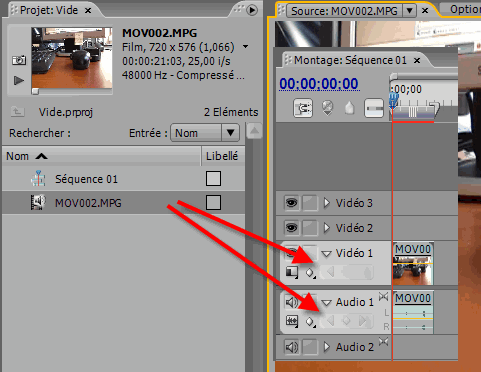Screen dimensions: 481x372
Task: Switch to the Montage: Séquence 01 tab
Action: point(351,60)
